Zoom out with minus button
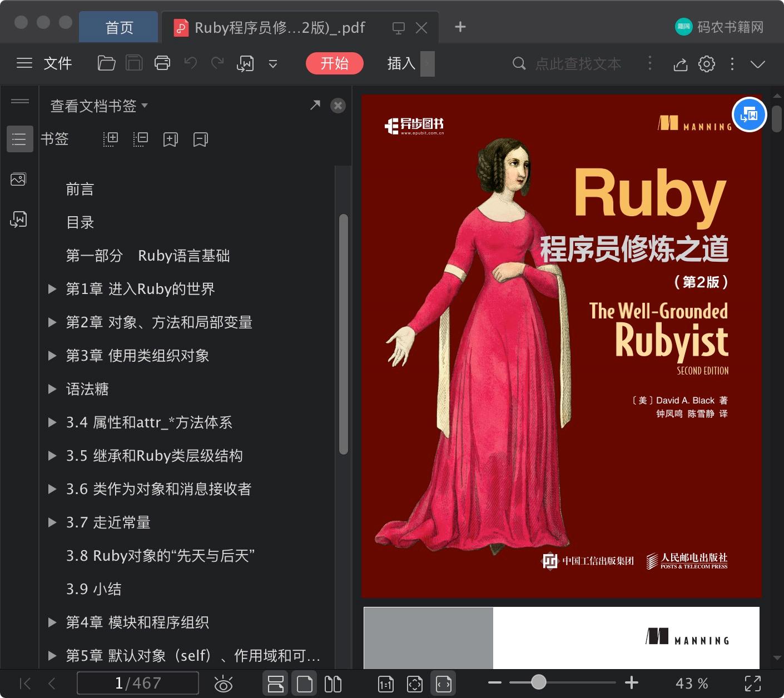 click(x=495, y=682)
